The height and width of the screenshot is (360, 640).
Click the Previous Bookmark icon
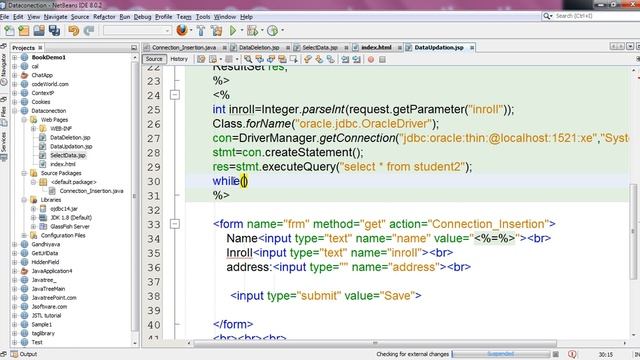pyautogui.click(x=308, y=59)
